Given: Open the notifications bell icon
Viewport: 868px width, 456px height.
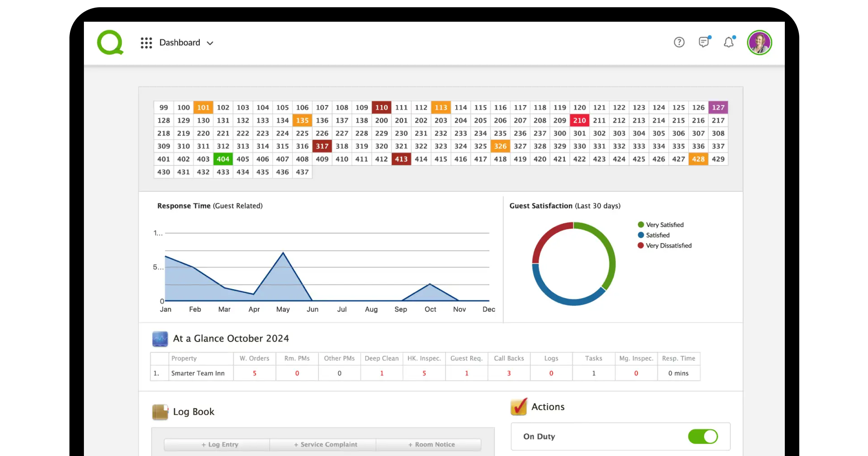Looking at the screenshot, I should point(728,42).
